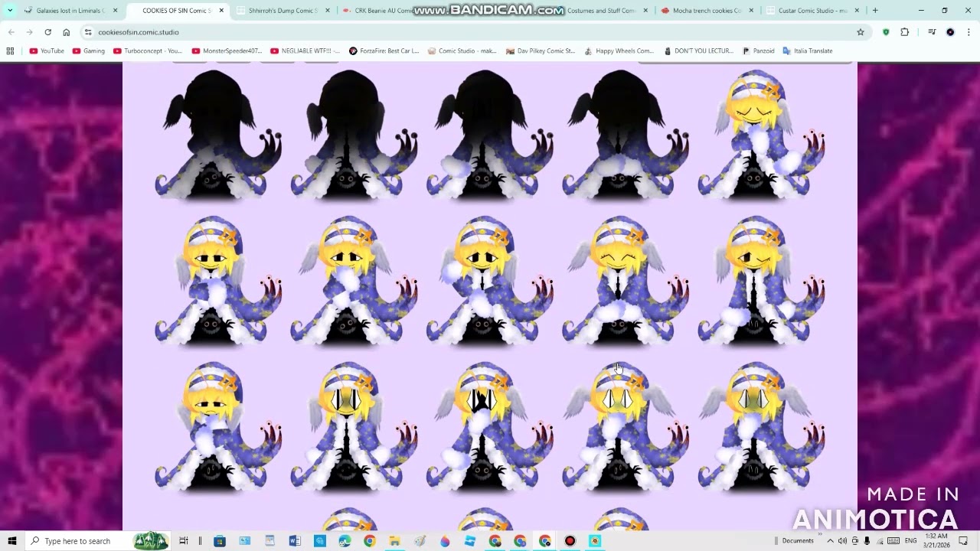Open the MonsterSpeeder407 bookmark

[227, 51]
